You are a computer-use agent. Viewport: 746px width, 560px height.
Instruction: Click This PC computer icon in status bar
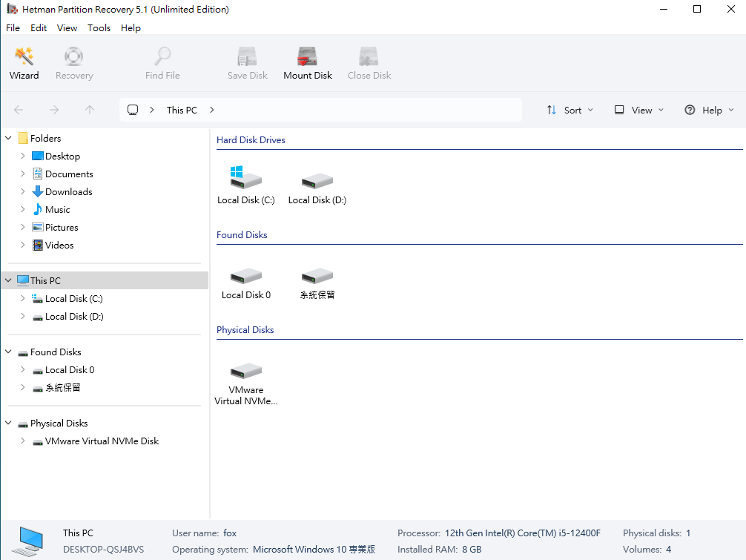point(28,541)
